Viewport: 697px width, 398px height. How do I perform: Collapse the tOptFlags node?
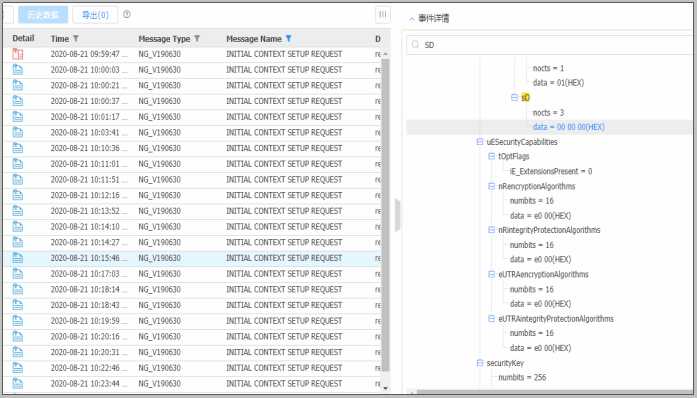(x=491, y=156)
